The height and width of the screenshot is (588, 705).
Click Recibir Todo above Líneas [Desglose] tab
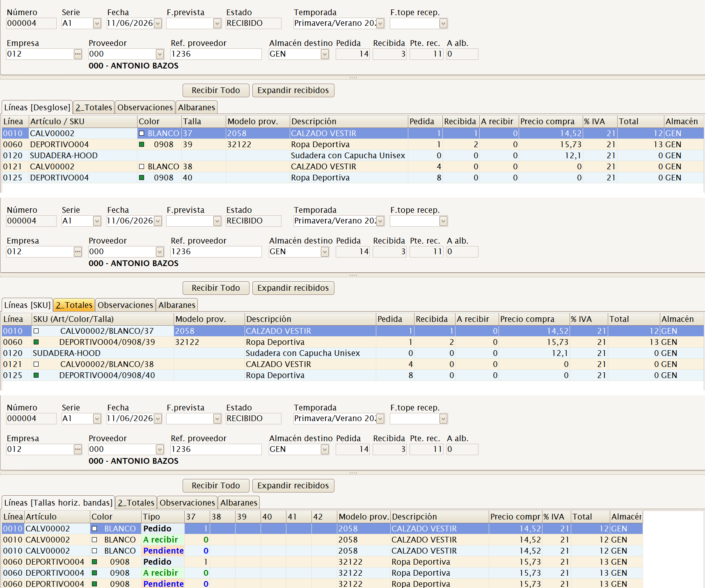point(216,90)
